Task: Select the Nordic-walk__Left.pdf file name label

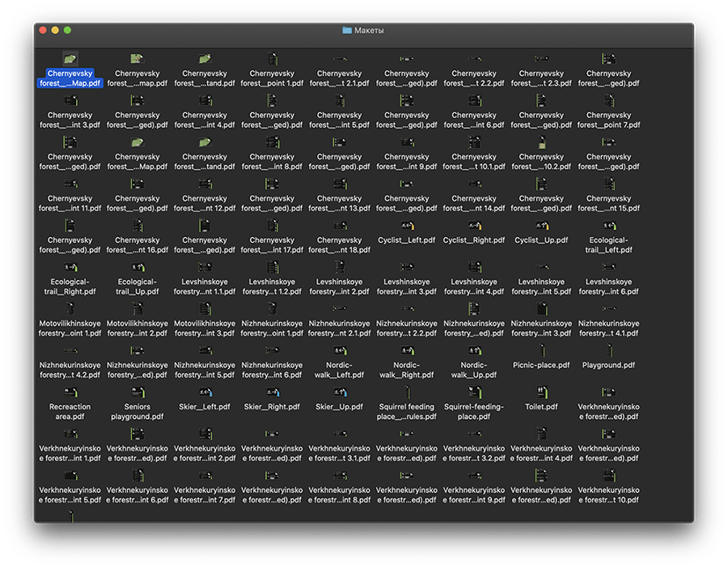Action: pyautogui.click(x=339, y=370)
